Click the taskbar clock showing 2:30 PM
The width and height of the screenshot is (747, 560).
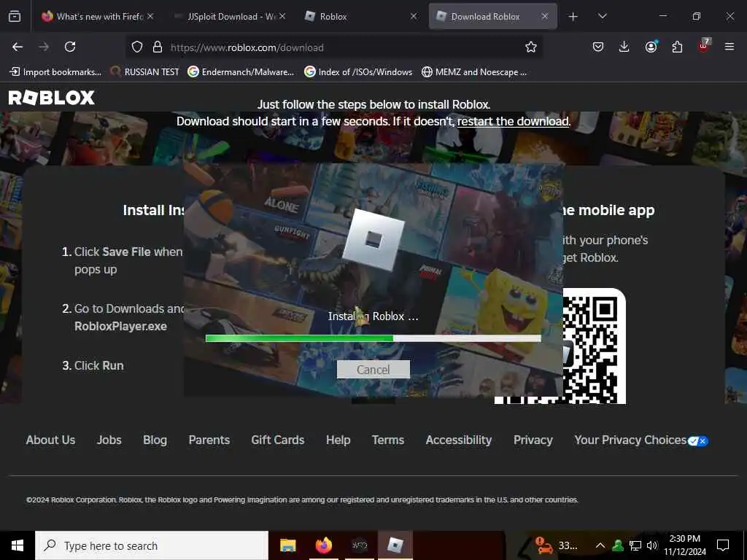click(x=685, y=545)
